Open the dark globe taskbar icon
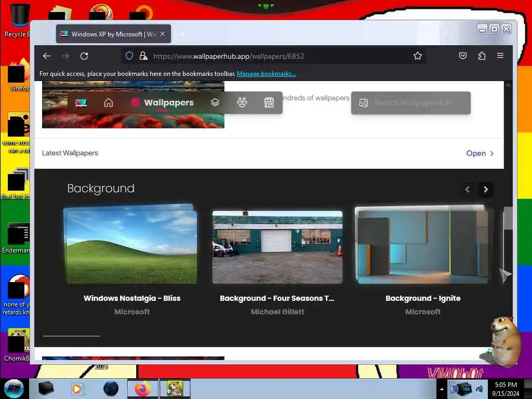532x399 pixels. tap(111, 389)
